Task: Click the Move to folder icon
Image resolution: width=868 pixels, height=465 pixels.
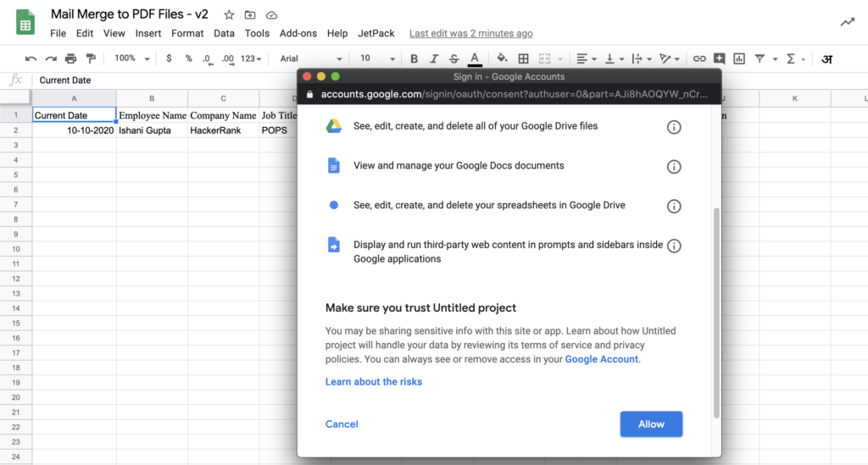Action: (x=250, y=15)
